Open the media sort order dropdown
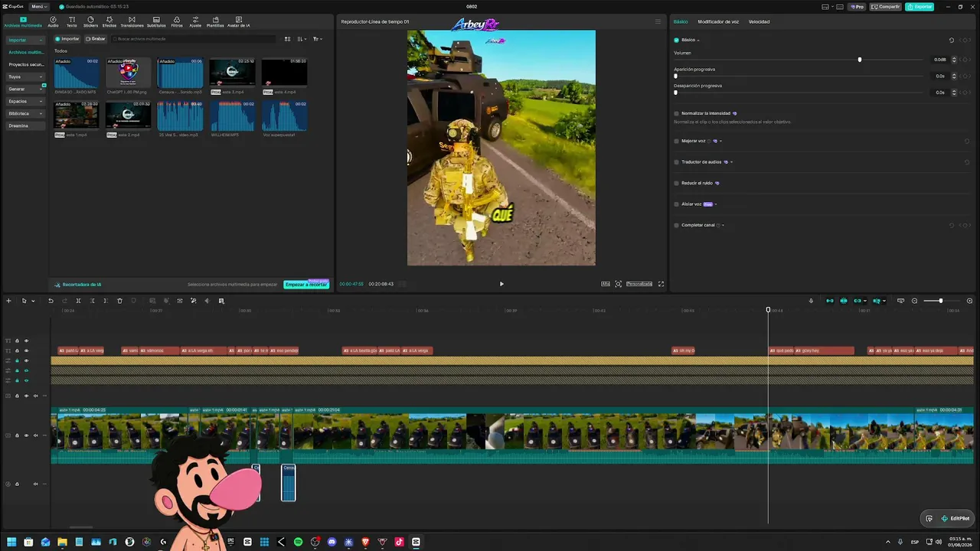The image size is (980, 551). click(x=302, y=39)
